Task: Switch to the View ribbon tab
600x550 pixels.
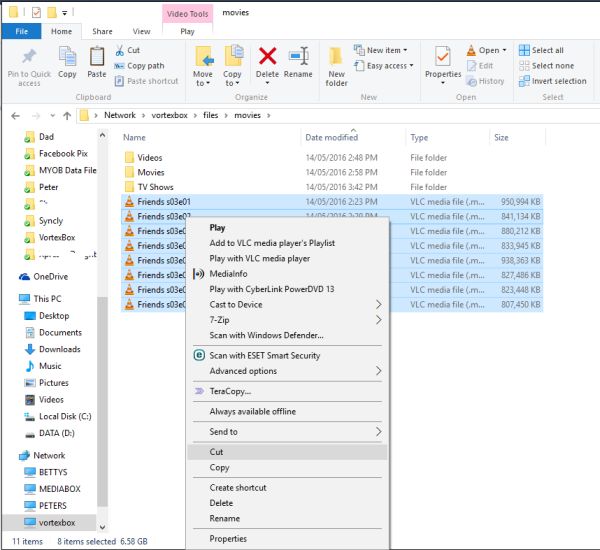Action: coord(141,31)
